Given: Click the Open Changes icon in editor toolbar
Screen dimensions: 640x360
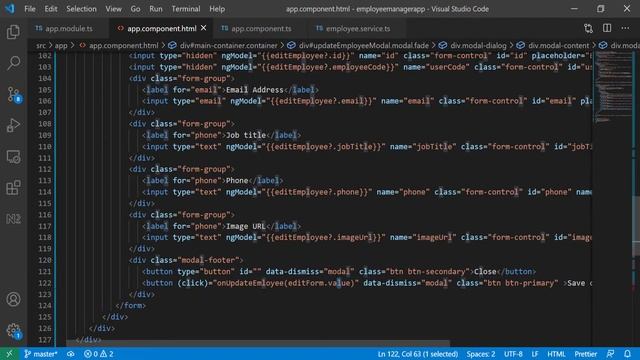Looking at the screenshot, I should click(588, 28).
